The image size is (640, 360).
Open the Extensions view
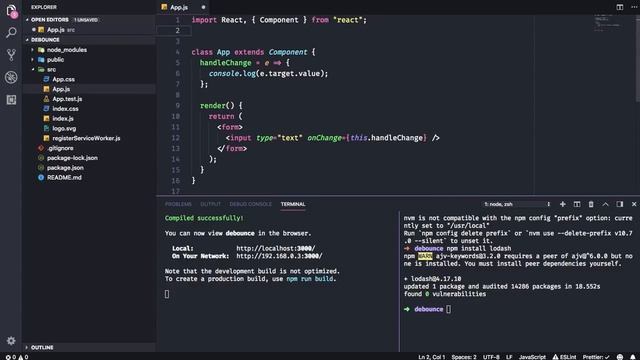click(11, 100)
